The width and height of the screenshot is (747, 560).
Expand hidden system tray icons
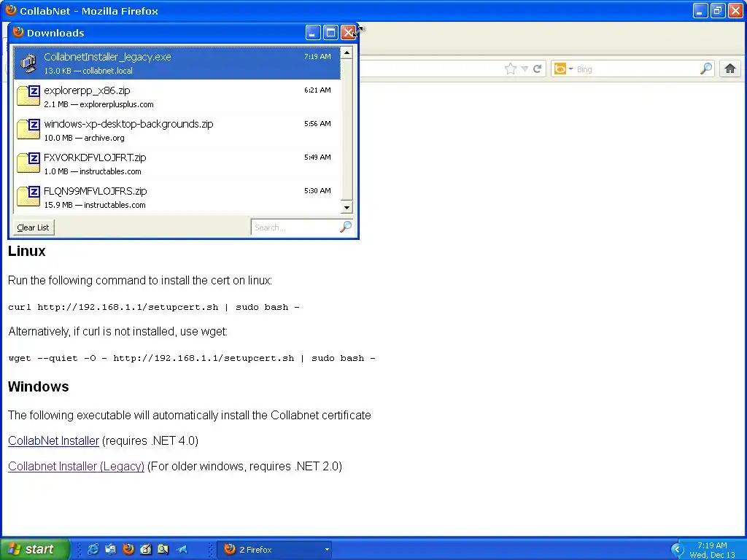click(x=677, y=550)
